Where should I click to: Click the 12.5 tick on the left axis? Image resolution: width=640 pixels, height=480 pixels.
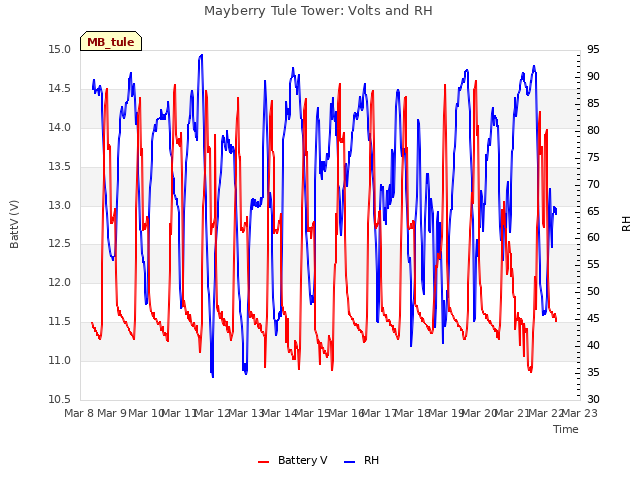60,244
